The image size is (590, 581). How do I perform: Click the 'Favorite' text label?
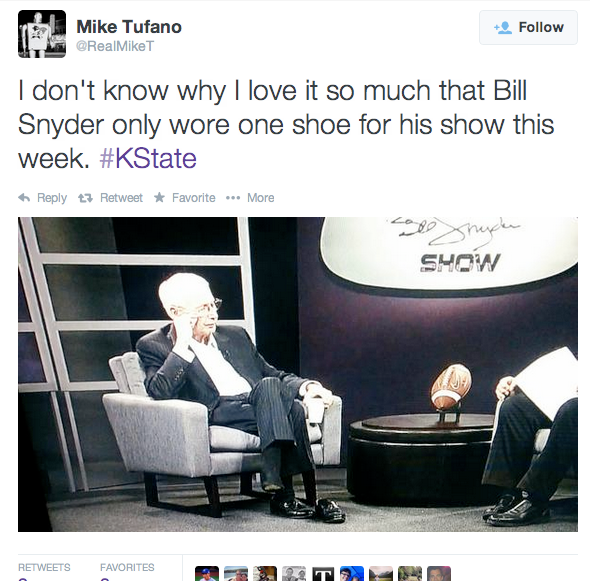tap(193, 198)
